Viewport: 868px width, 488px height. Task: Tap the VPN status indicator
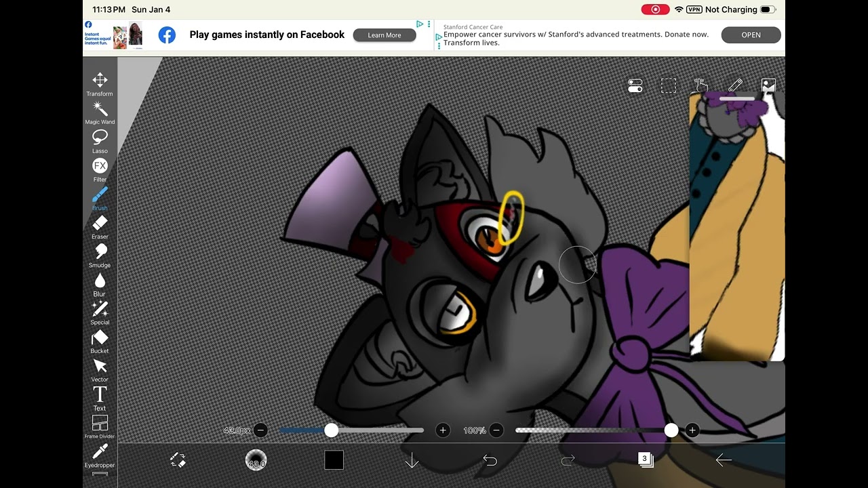click(694, 9)
